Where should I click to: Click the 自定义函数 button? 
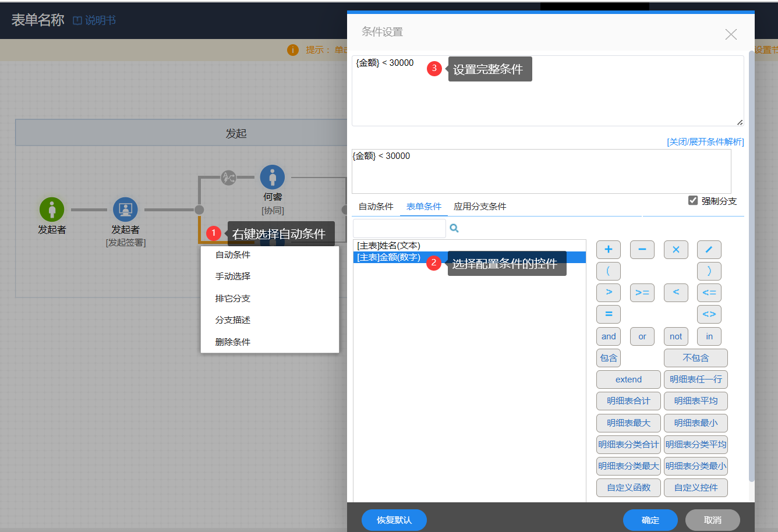click(x=628, y=488)
